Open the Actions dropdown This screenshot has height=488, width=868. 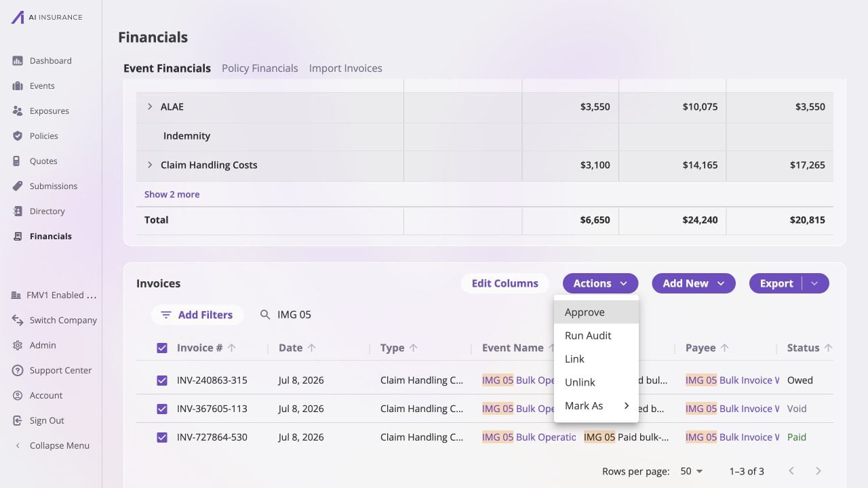coord(600,283)
